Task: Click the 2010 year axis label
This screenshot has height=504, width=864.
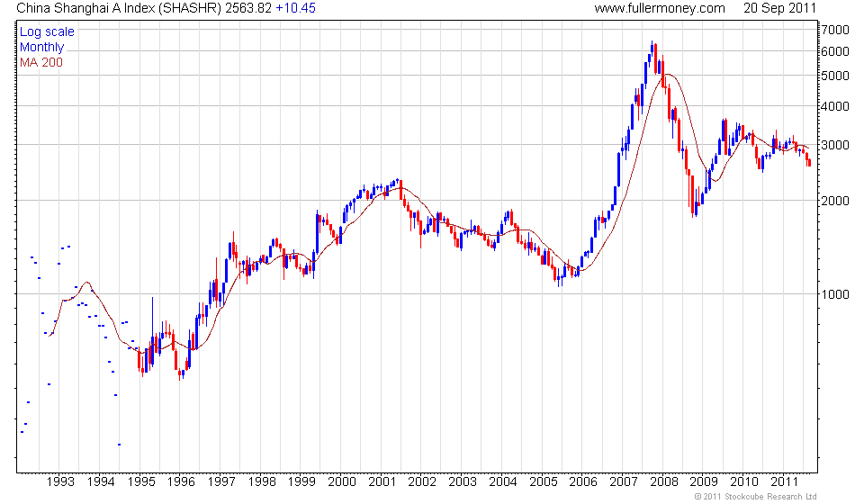Action: [x=744, y=482]
